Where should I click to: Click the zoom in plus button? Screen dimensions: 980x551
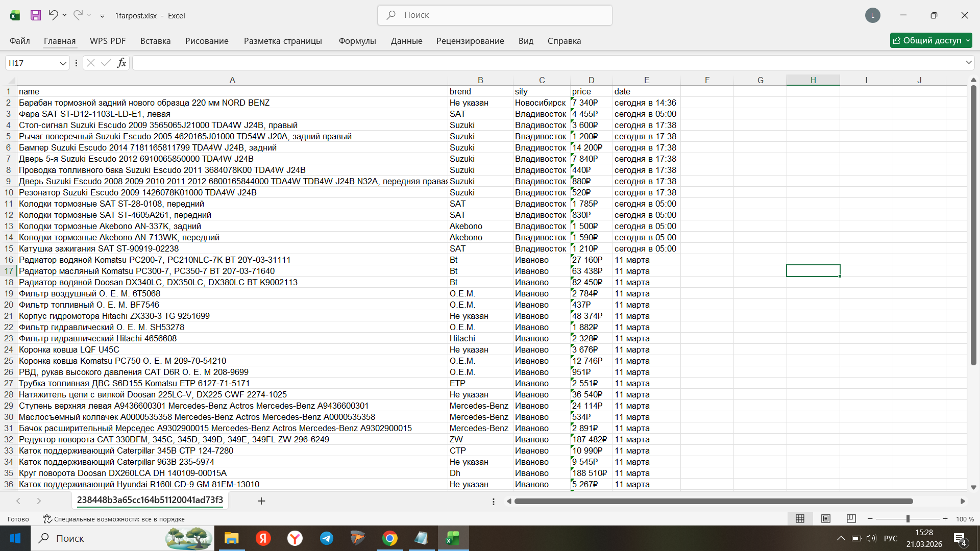[x=945, y=519]
